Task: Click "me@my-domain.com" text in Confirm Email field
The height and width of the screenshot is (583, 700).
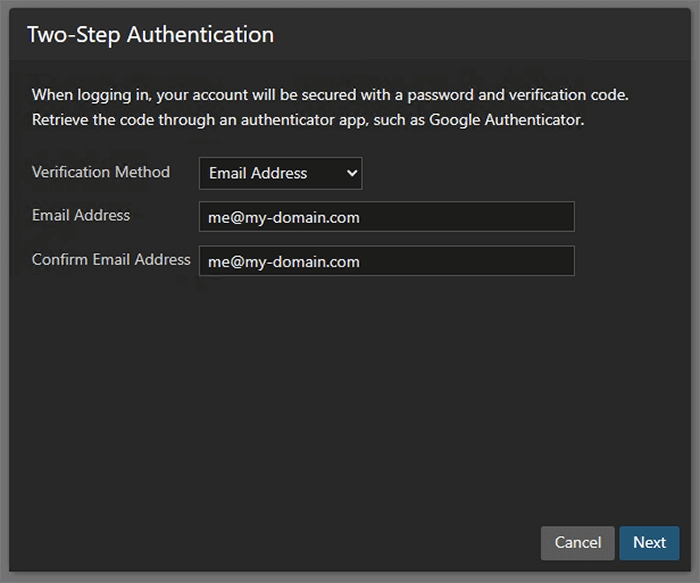Action: click(284, 261)
